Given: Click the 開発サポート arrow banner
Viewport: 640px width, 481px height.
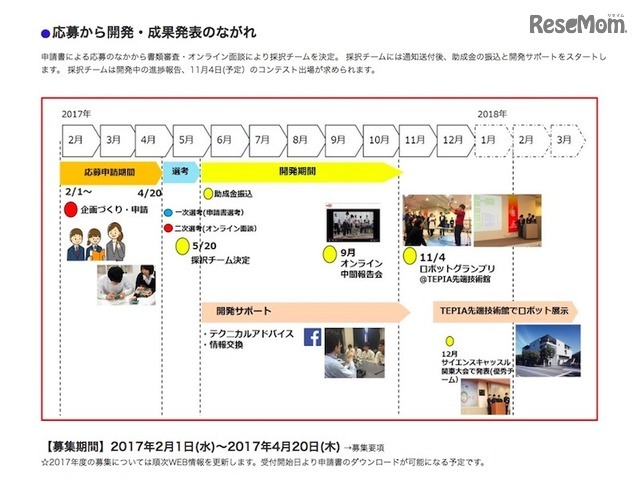Looking at the screenshot, I should 305,311.
